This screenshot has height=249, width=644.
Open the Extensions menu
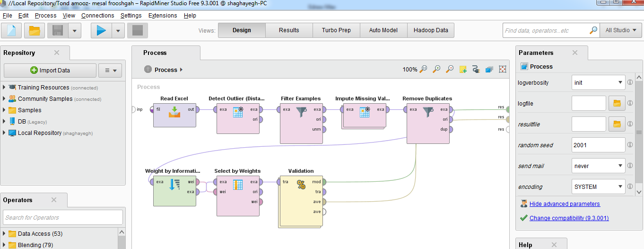[x=163, y=16]
